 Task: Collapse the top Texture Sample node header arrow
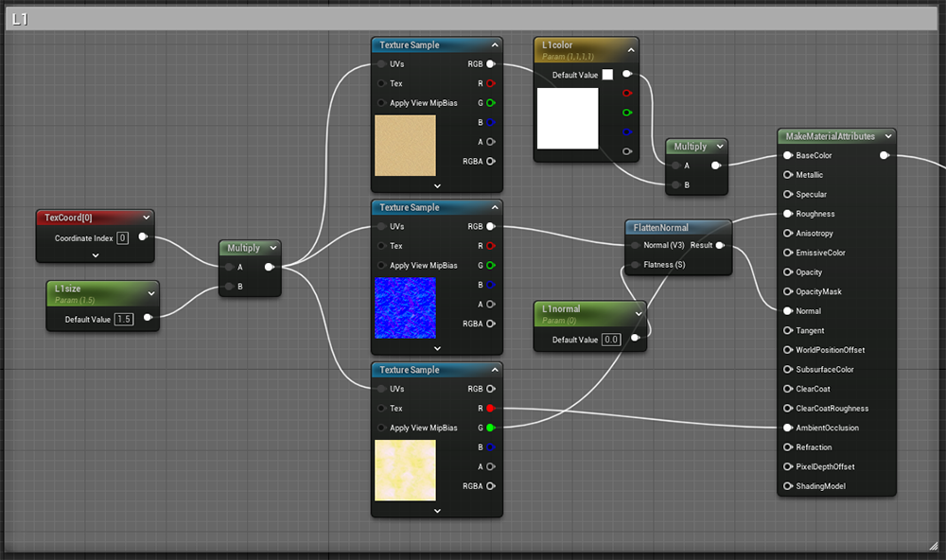coord(494,45)
